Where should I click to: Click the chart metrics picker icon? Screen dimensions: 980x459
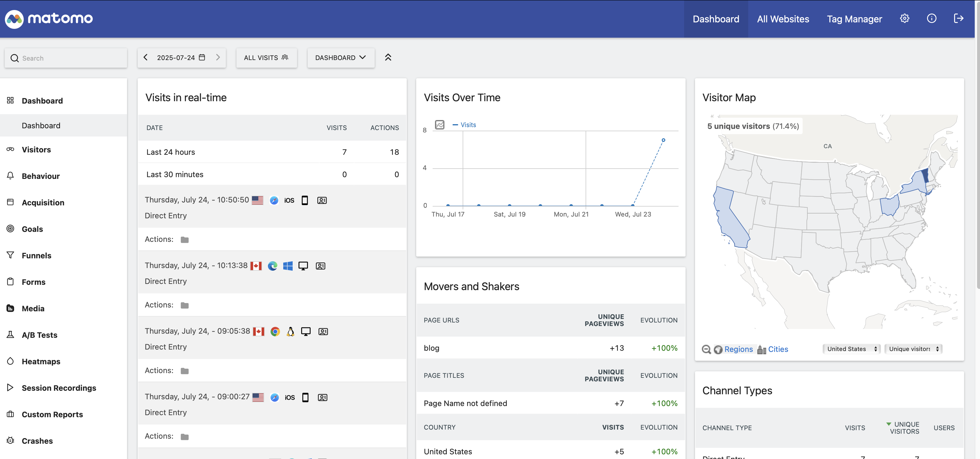point(439,124)
